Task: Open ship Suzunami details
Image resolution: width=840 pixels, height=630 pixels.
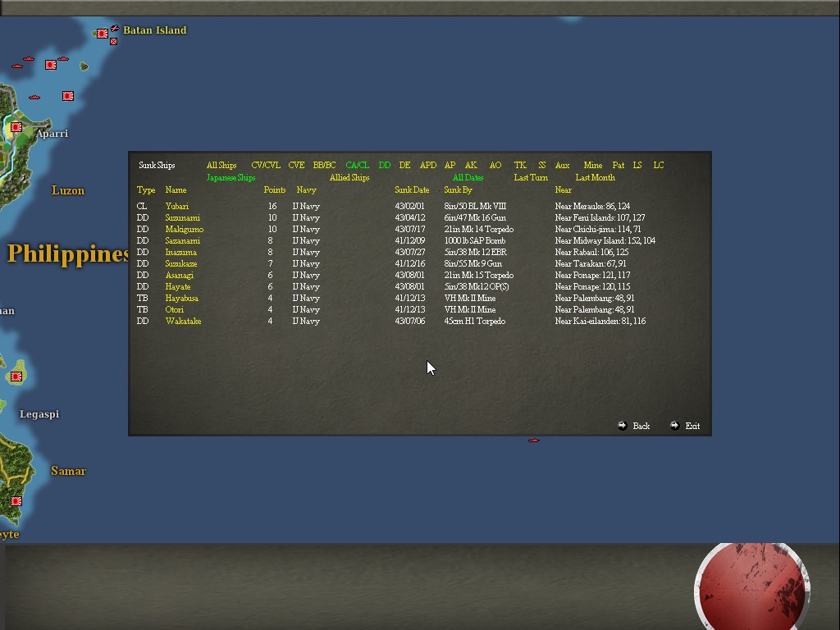Action: point(183,217)
